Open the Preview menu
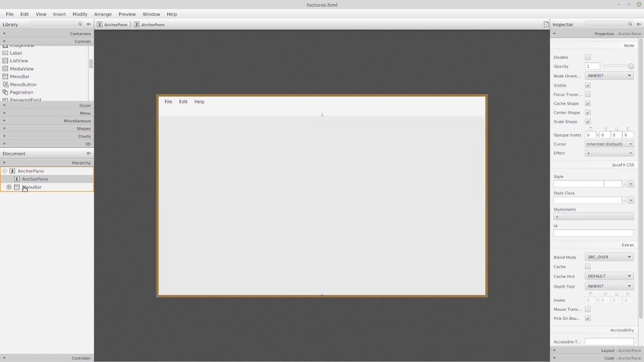This screenshot has height=362, width=644. 127,14
